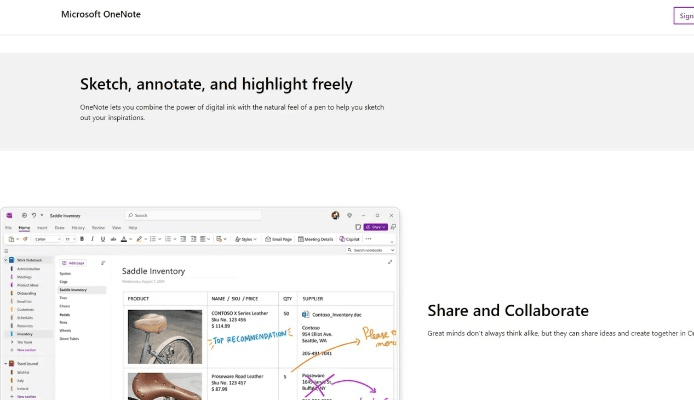The height and width of the screenshot is (400, 694).
Task: Click the Search notebooks field
Action: click(371, 250)
